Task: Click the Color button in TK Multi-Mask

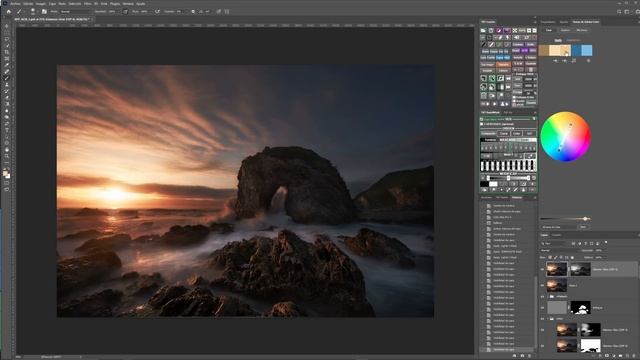Action: (517, 133)
